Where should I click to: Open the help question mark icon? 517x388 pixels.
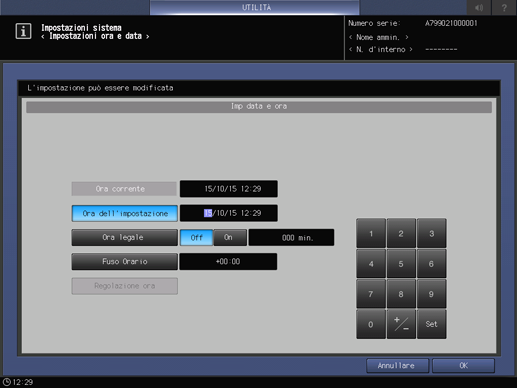click(x=504, y=7)
